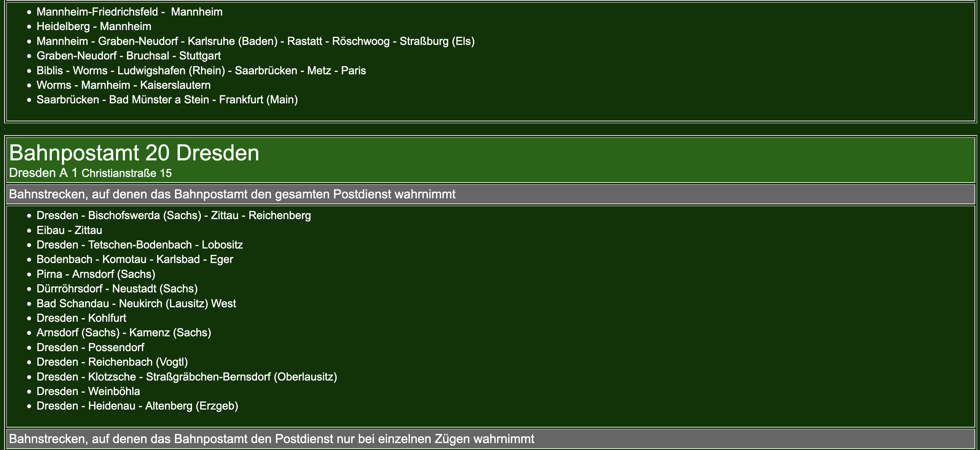Click the Saarbrücken - Bad Münster a Stein entry
The width and height of the screenshot is (980, 450).
click(167, 100)
